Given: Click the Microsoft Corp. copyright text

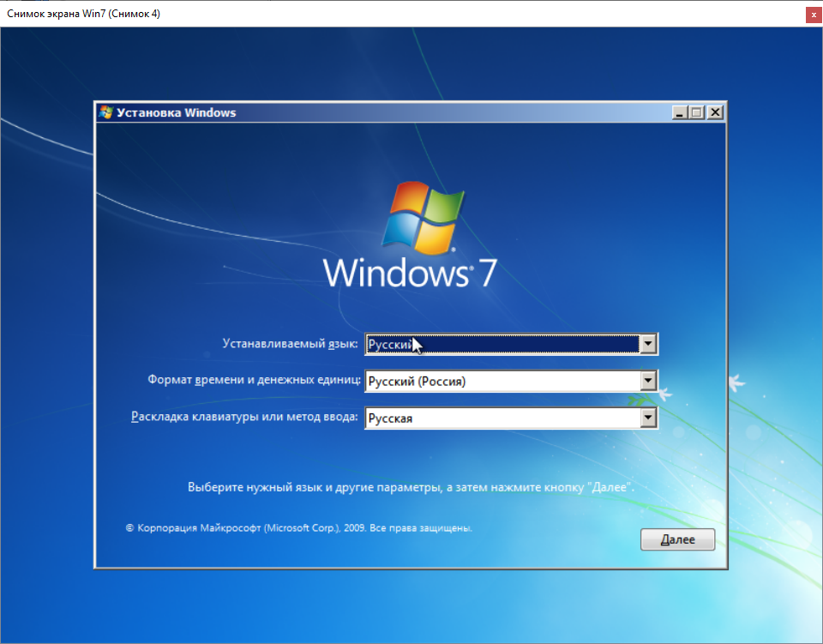Looking at the screenshot, I should (298, 528).
